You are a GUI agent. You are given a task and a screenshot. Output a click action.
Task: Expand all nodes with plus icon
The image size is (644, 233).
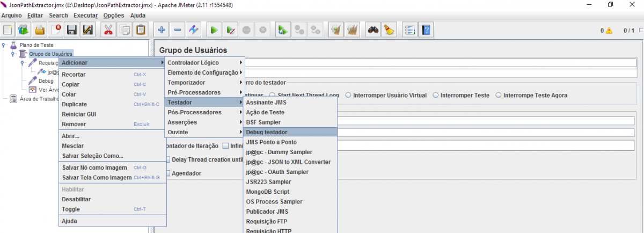point(162,30)
